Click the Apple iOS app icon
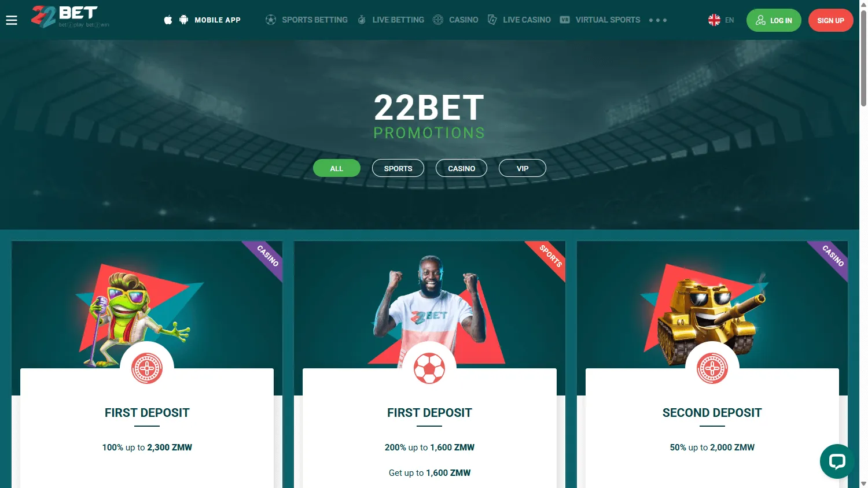This screenshot has width=868, height=488. click(168, 20)
